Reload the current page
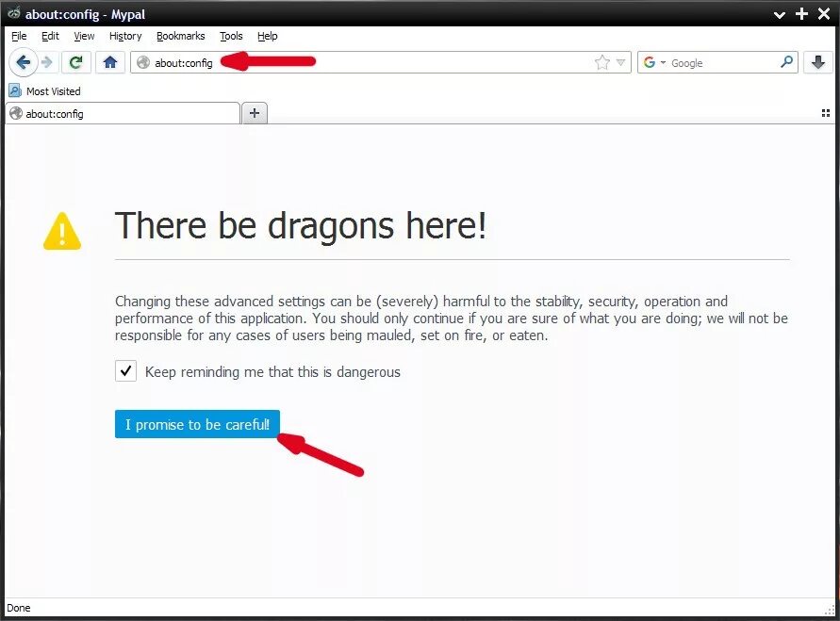Screen dimensions: 840x621 click(76, 62)
